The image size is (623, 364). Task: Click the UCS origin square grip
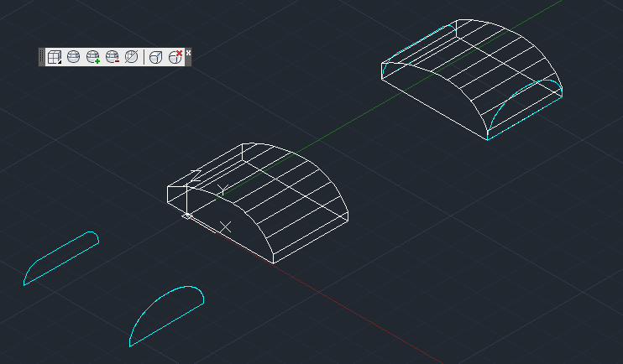coord(186,216)
